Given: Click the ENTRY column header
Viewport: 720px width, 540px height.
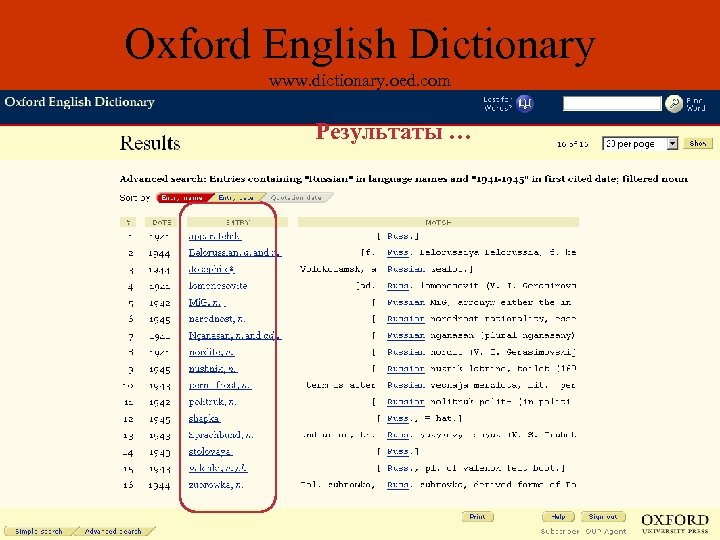Looking at the screenshot, I should 237,222.
